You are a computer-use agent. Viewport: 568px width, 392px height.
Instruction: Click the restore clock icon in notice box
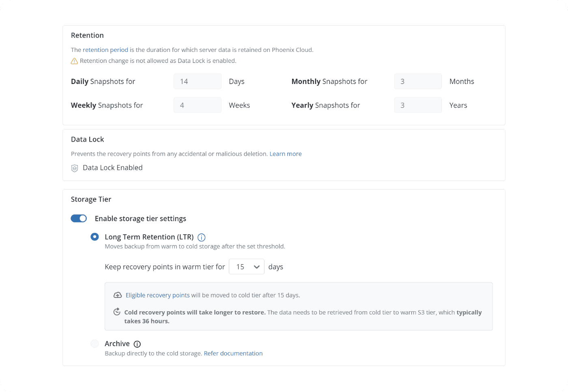pos(117,312)
